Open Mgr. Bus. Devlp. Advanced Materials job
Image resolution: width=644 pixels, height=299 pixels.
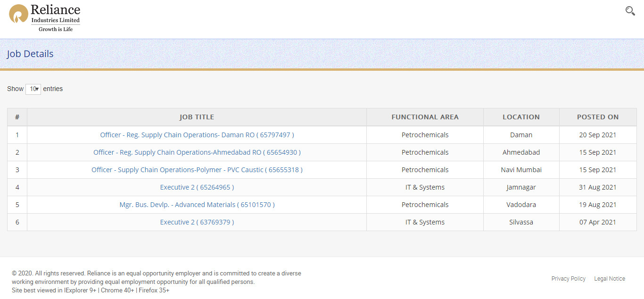(x=197, y=205)
